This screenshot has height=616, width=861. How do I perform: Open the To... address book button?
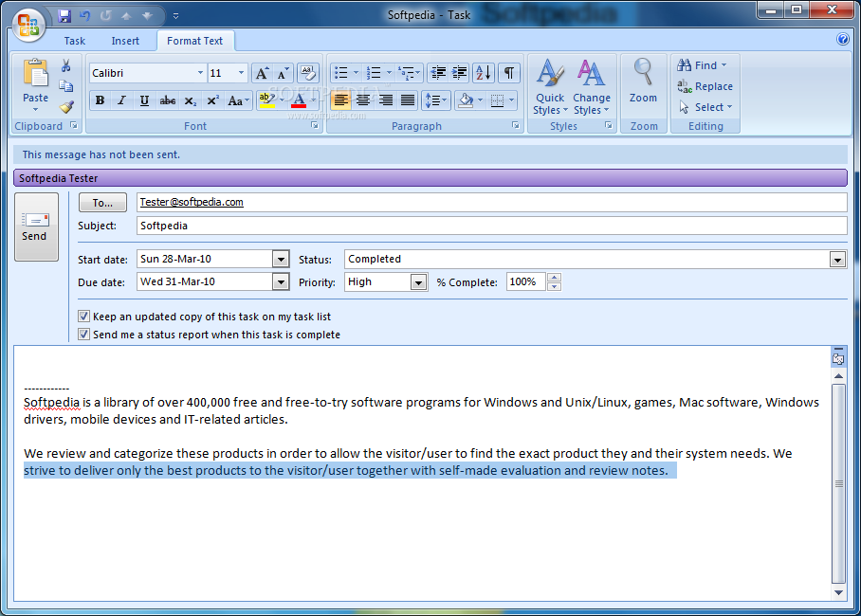[x=102, y=203]
